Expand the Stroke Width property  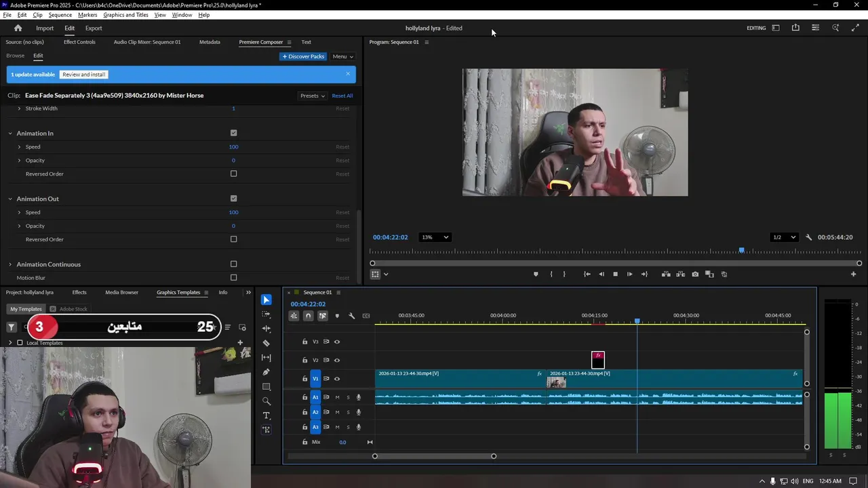pyautogui.click(x=19, y=108)
